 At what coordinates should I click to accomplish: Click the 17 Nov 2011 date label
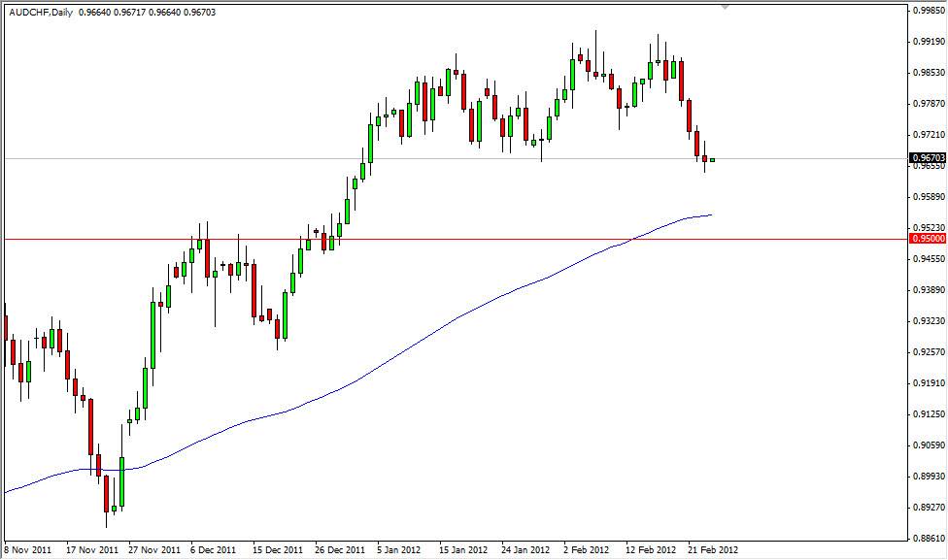click(x=93, y=550)
